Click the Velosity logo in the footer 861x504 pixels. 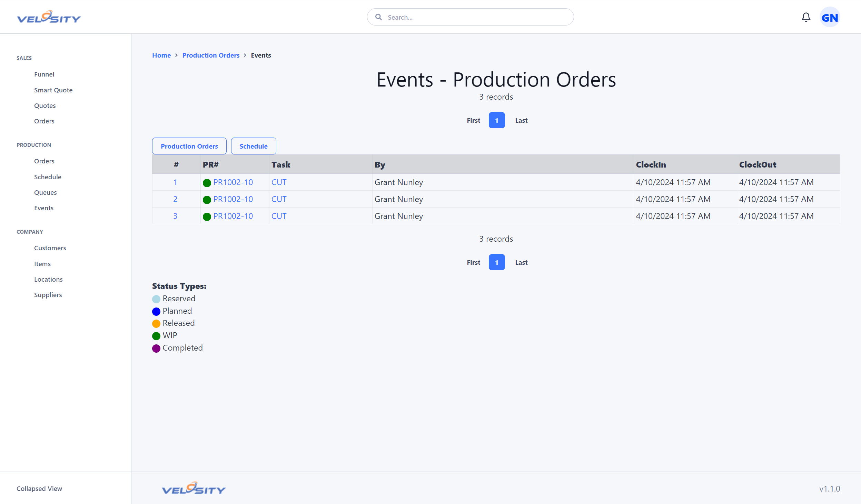pos(194,488)
